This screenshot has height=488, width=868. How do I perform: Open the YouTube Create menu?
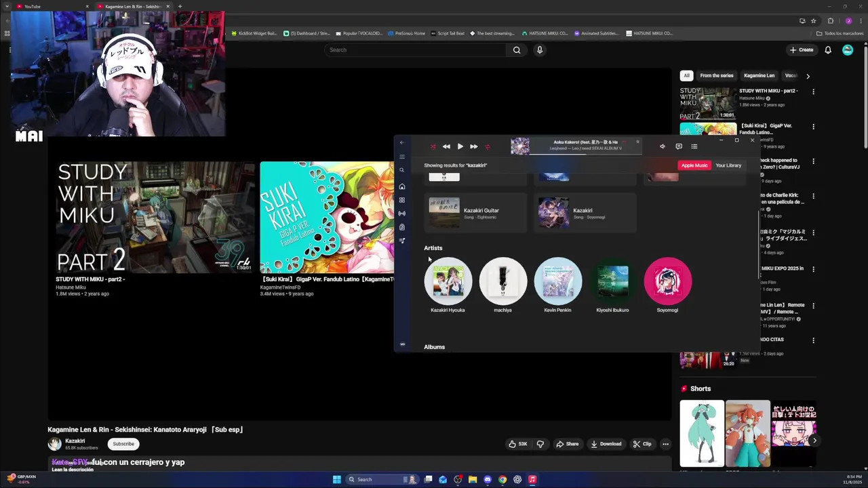(801, 49)
